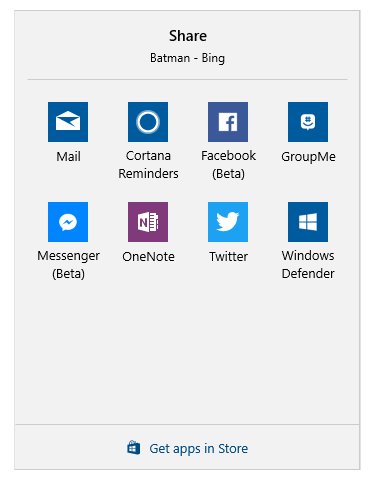
Task: Choose the Windows Defender text label
Action: point(308,264)
